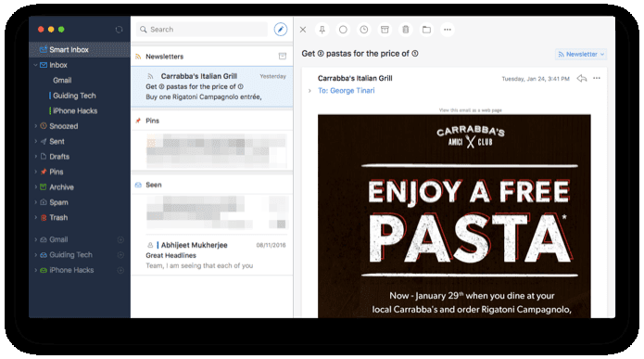Click the plus icon next to iPhone Hacks account

120,270
